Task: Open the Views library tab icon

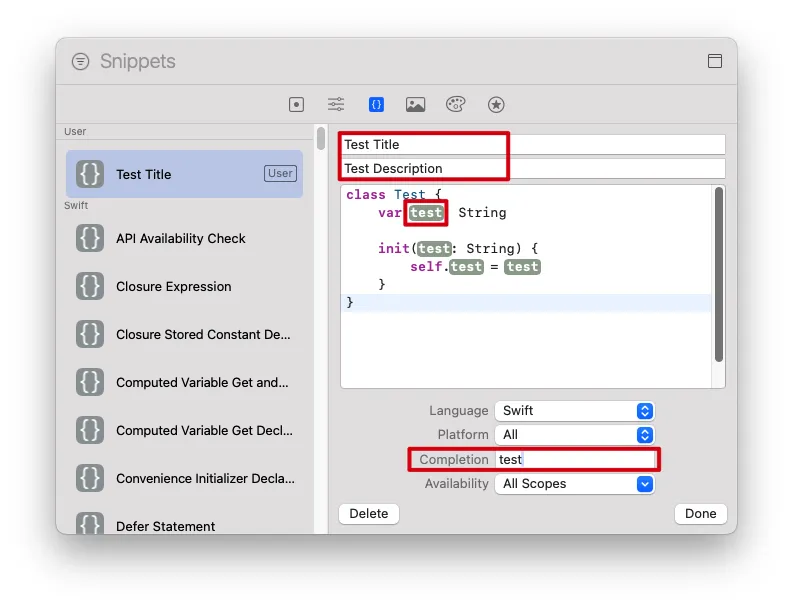Action: [x=296, y=105]
